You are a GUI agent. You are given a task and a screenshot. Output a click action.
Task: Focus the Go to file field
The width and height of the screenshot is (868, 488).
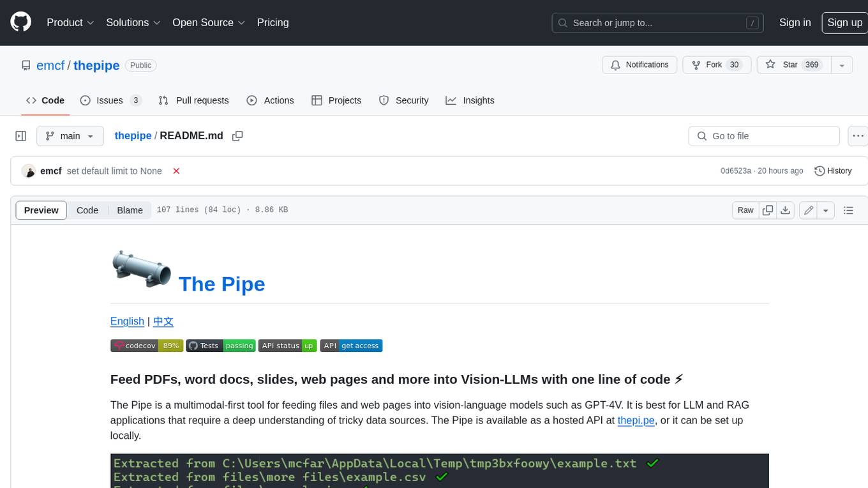(764, 136)
